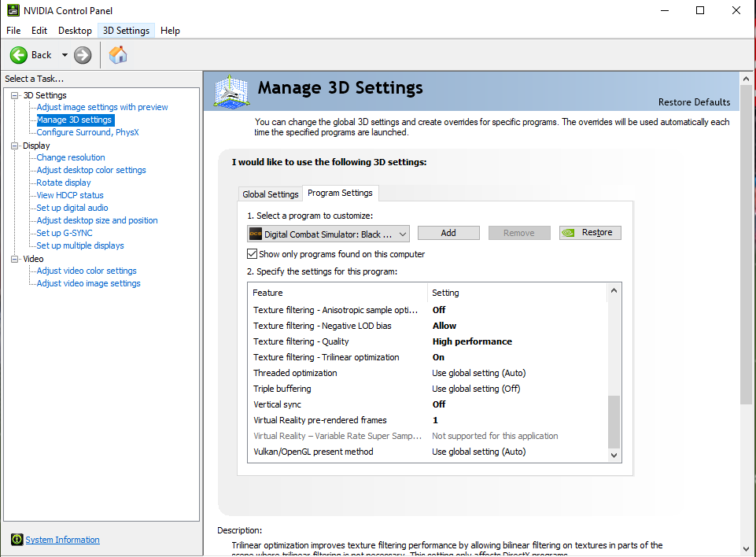The height and width of the screenshot is (557, 756).
Task: Click the Manage 3D Settings header icon
Action: tap(232, 91)
